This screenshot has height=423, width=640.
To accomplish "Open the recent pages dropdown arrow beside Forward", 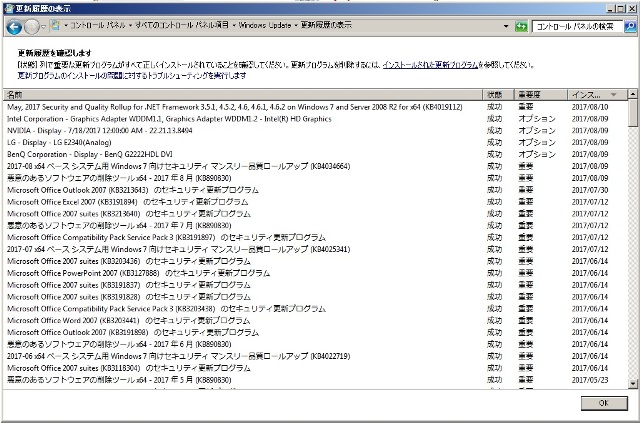I will (44, 27).
